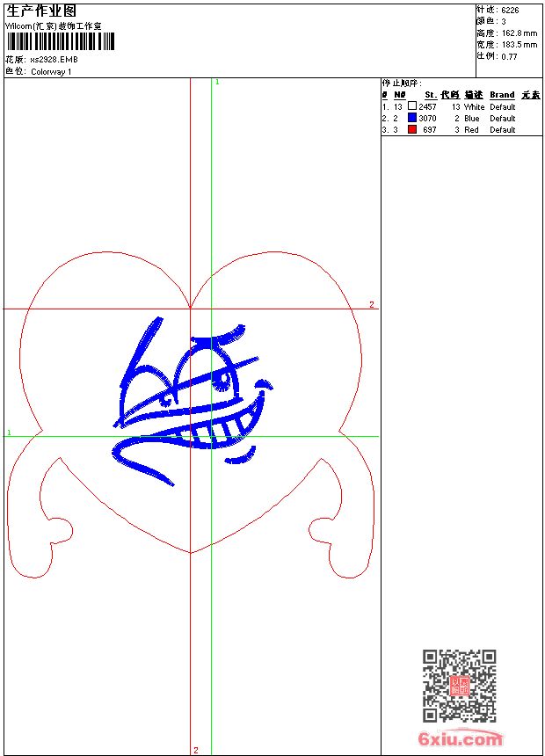
Task: Click stitch count 697 in Red row
Action: (x=430, y=130)
